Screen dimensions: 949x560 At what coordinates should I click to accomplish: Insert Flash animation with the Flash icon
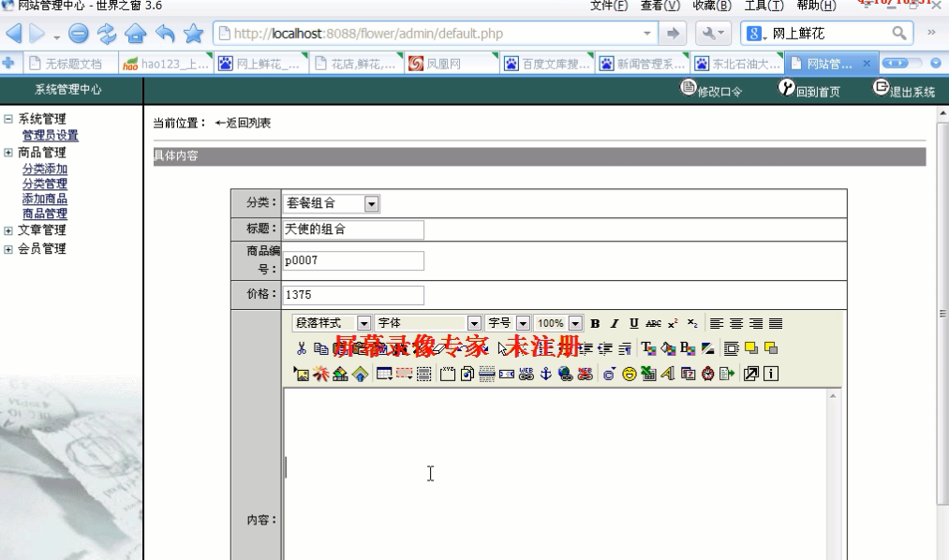coord(320,374)
